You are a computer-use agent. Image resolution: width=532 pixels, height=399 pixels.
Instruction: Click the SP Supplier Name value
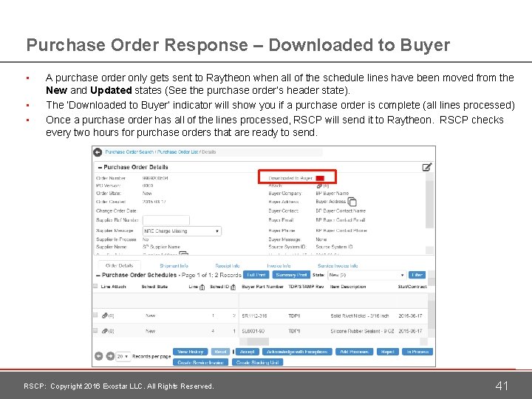(161, 247)
